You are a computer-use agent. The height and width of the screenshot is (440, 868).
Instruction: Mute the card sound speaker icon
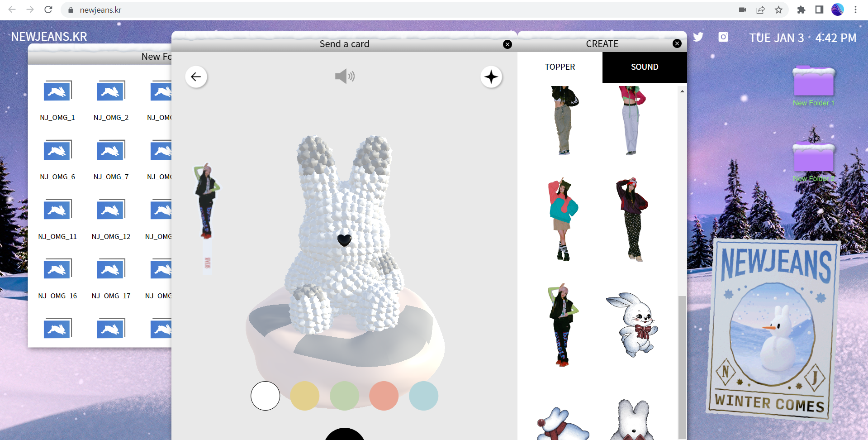(x=345, y=76)
